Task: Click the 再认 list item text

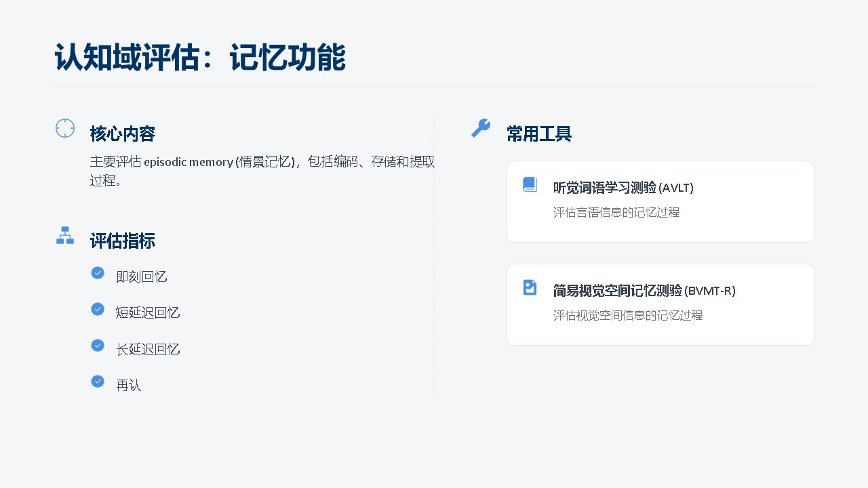Action: (128, 386)
